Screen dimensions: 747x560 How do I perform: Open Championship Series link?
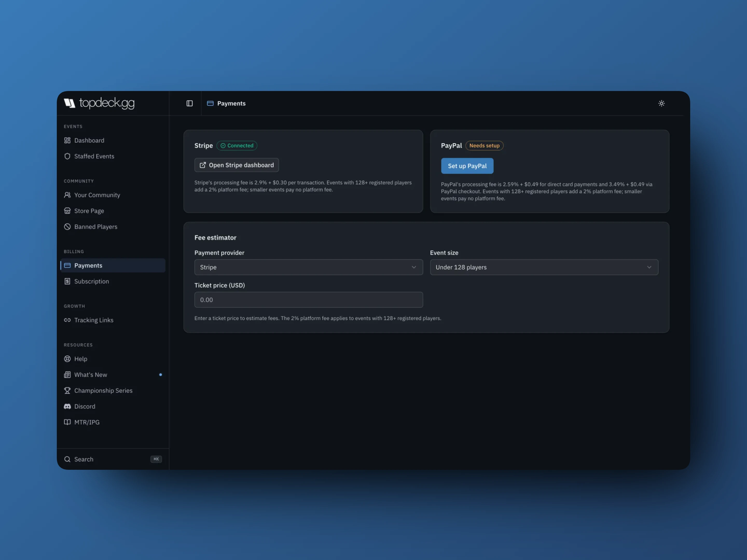click(x=113, y=390)
